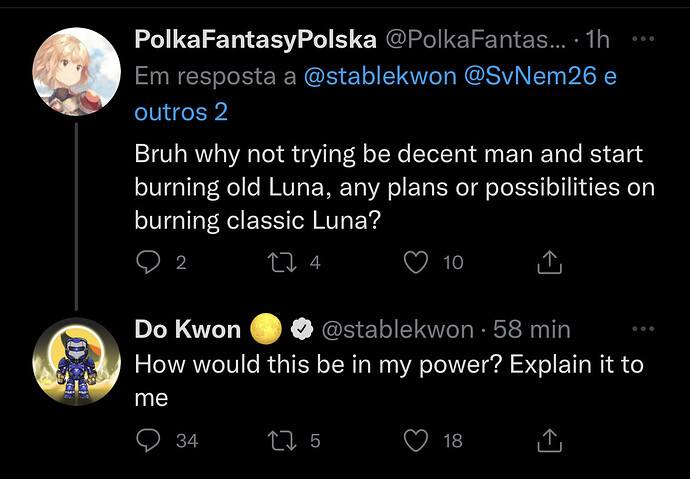Expand the "outros 2" replied-to users
Viewport: 690px width, 479px height.
pos(181,111)
